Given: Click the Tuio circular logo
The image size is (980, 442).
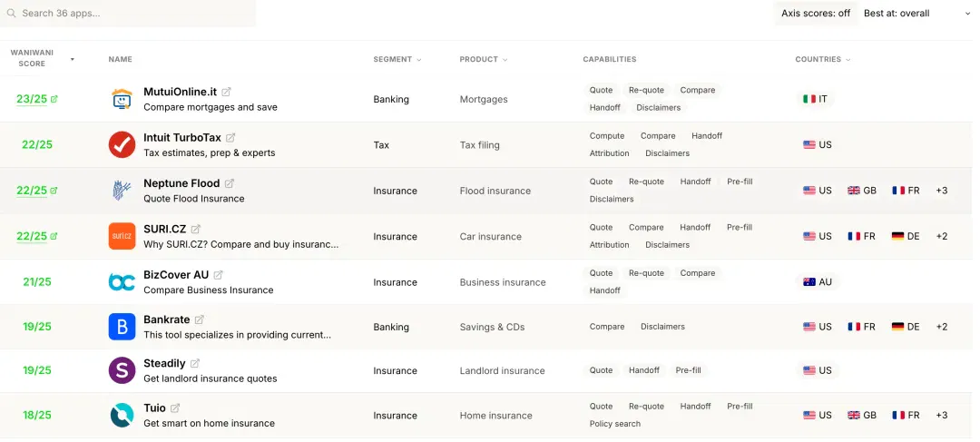Looking at the screenshot, I should click(122, 415).
